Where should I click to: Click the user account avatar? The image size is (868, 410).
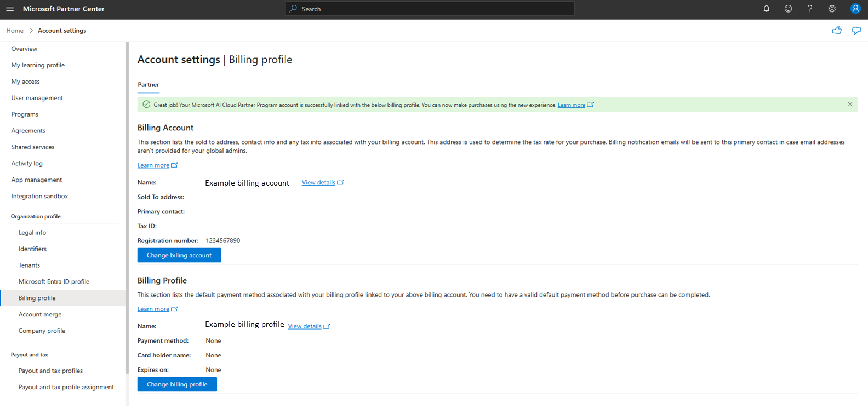[x=855, y=9]
